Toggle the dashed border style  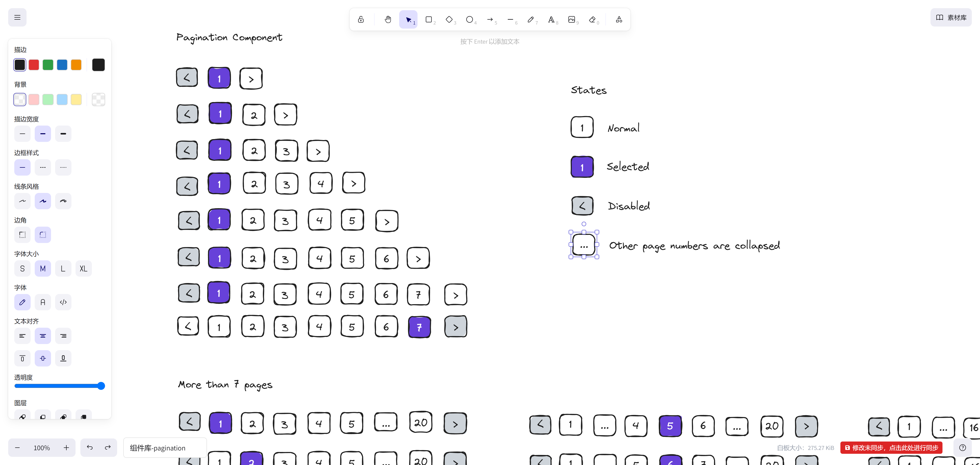pyautogui.click(x=43, y=167)
